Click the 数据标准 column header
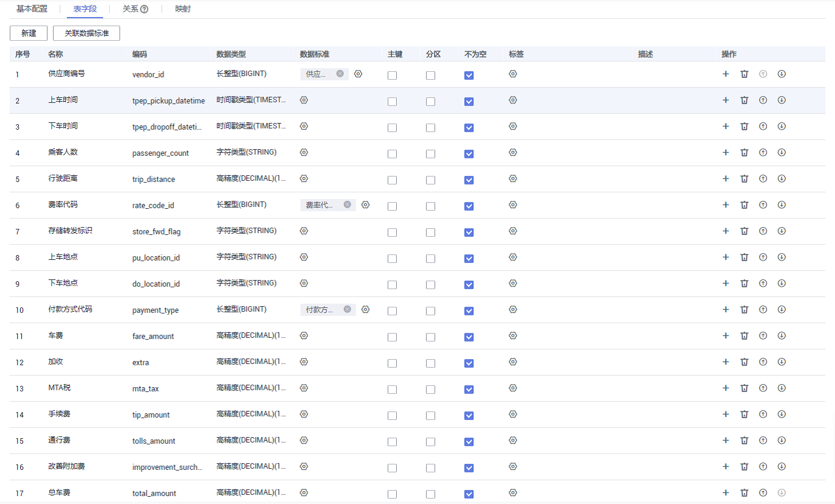 315,54
